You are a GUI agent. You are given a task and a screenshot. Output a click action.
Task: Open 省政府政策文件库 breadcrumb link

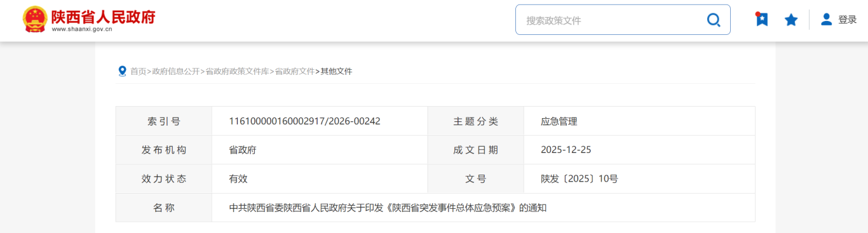point(237,72)
